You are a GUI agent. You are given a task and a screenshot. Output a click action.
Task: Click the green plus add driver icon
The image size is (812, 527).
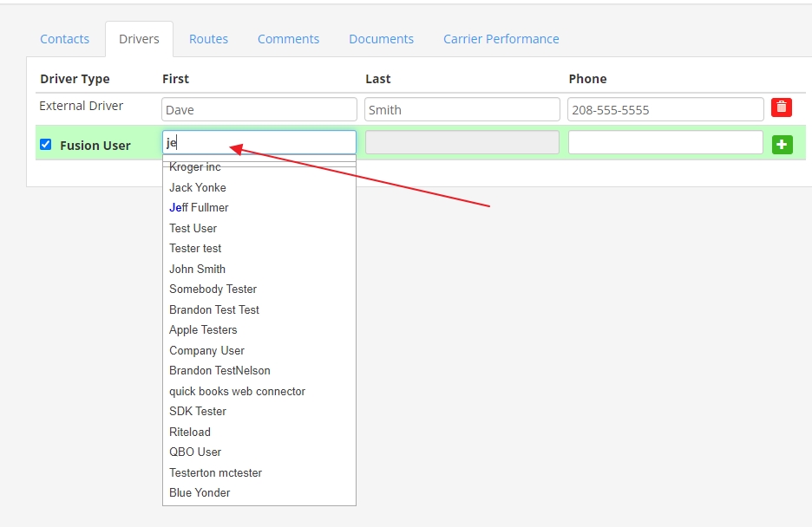782,145
